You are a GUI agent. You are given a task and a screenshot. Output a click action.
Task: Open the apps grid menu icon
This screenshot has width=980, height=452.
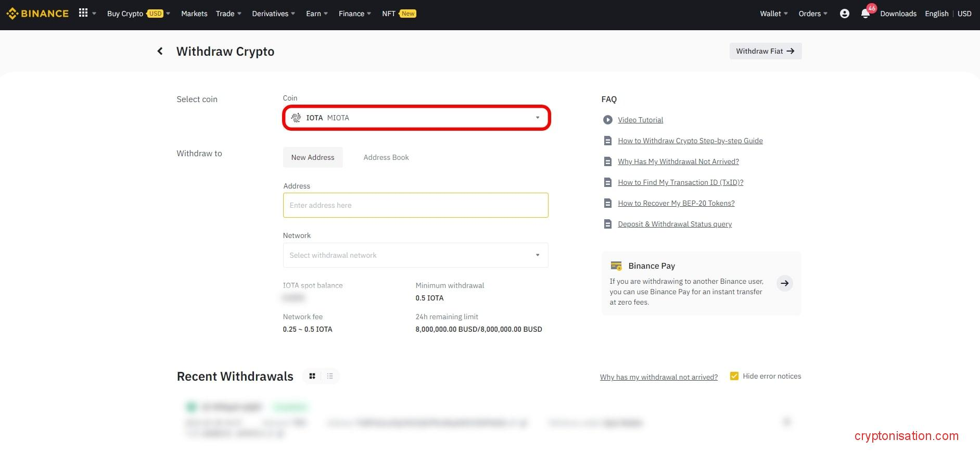click(83, 13)
